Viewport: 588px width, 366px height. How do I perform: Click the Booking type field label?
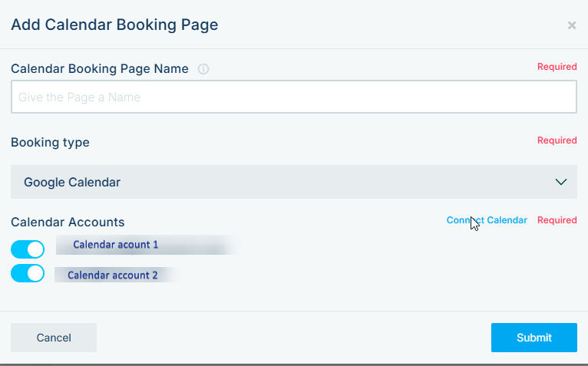tap(50, 142)
